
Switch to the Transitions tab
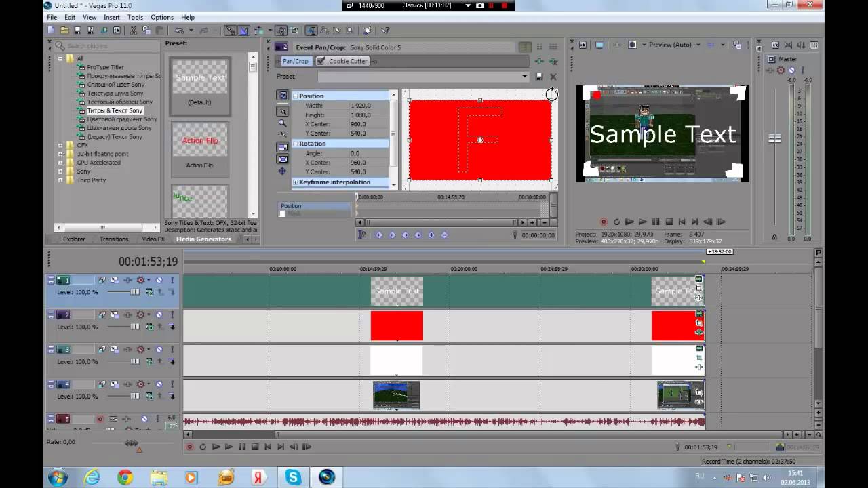coord(114,239)
